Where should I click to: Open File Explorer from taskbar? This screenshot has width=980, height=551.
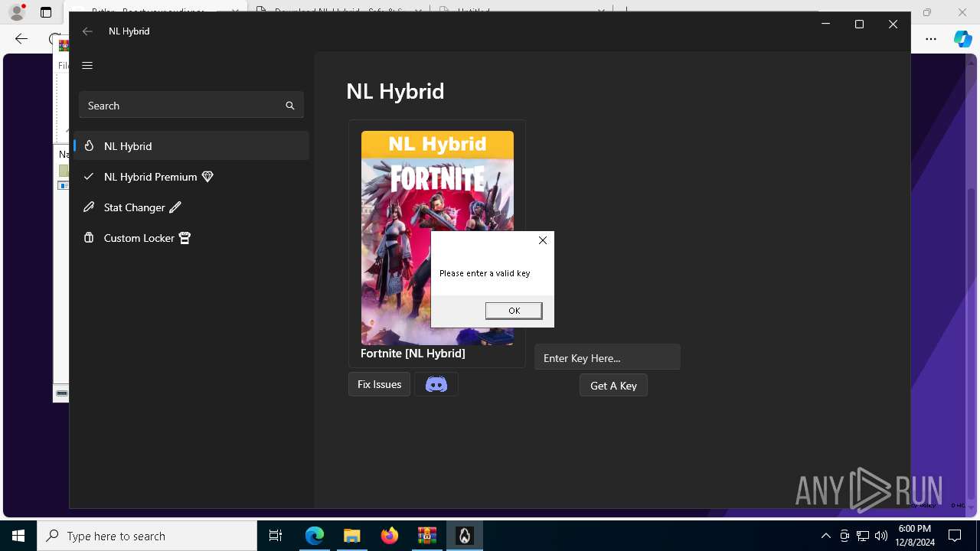coord(351,536)
